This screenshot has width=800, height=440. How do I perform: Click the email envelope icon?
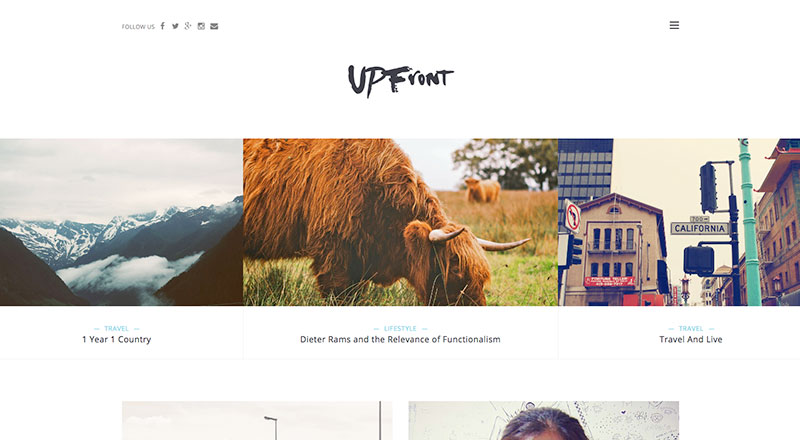coord(214,26)
